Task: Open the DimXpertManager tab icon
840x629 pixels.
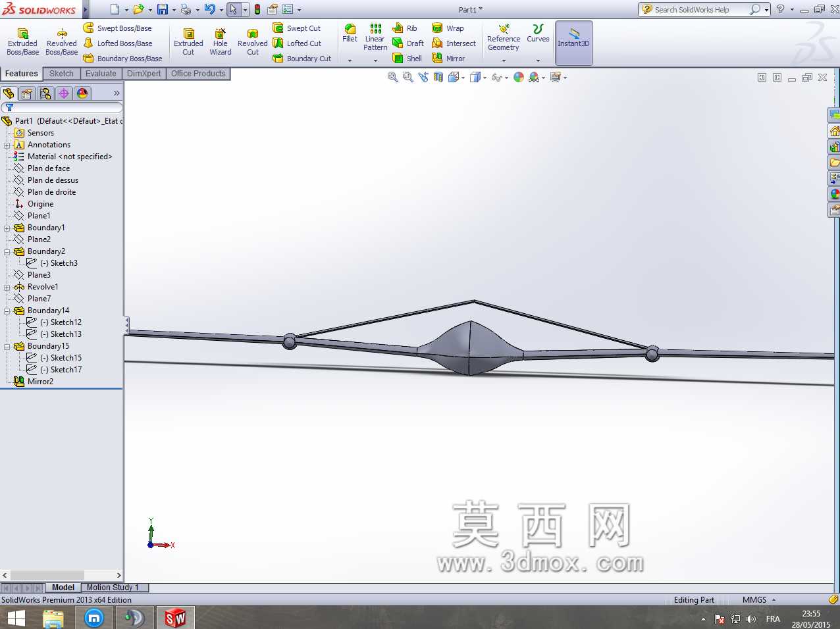Action: point(64,93)
